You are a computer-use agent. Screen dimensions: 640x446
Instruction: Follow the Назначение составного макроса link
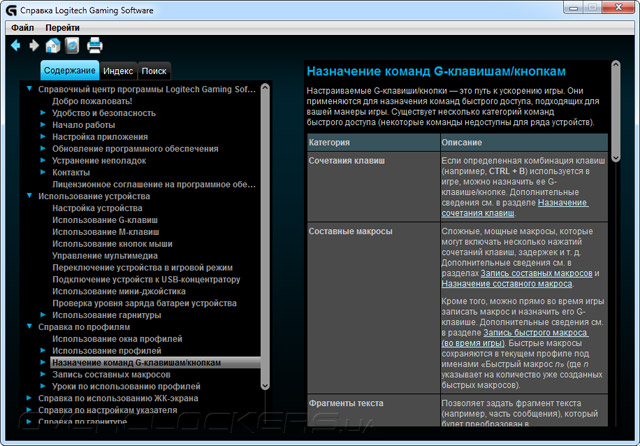[507, 284]
